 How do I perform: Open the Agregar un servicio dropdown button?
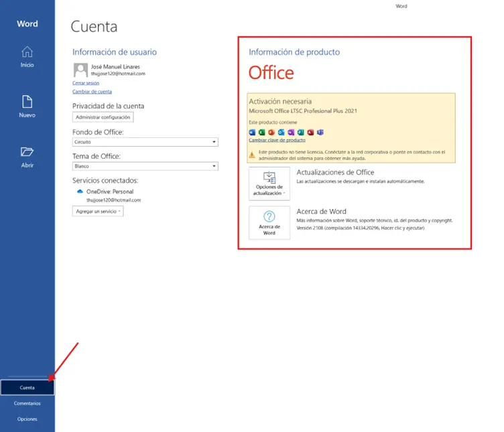coord(98,211)
